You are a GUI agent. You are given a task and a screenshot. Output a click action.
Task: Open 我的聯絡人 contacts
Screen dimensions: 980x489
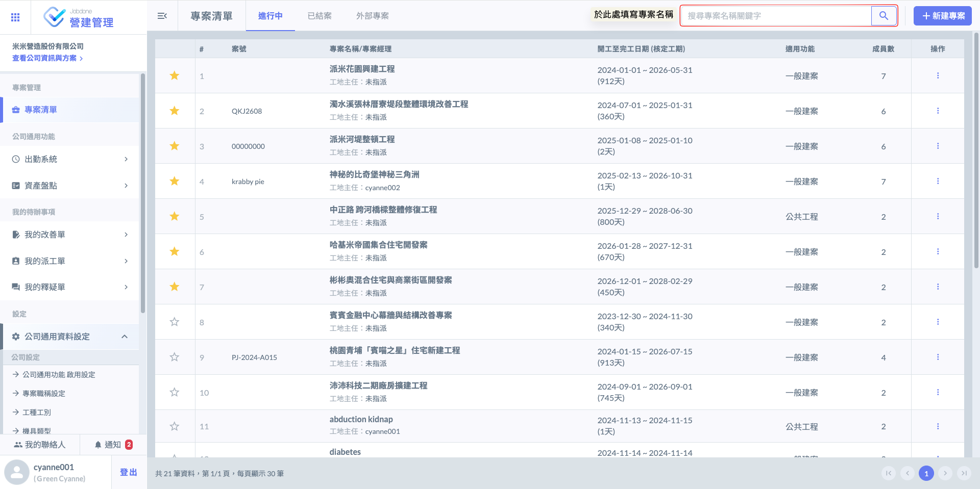[x=40, y=445]
